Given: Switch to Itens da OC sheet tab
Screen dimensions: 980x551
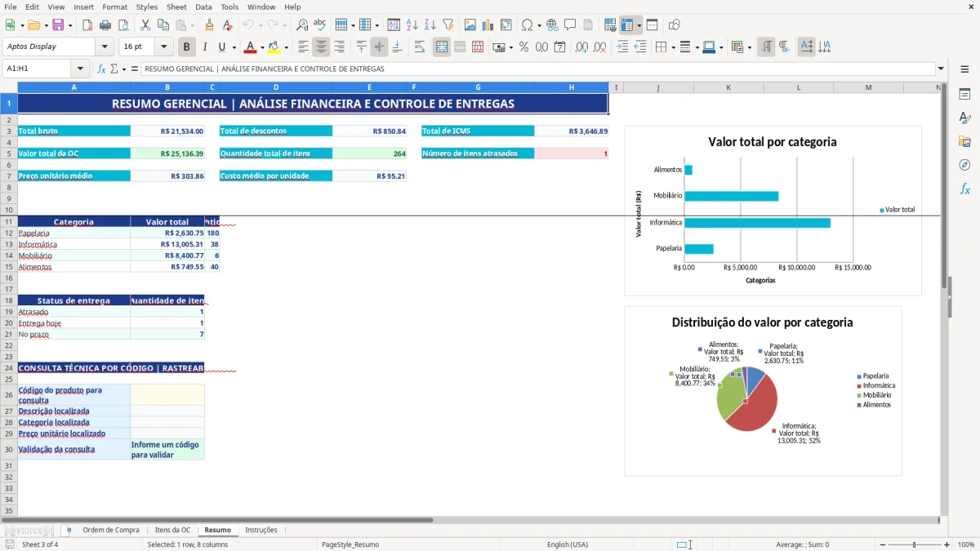Looking at the screenshot, I should point(172,530).
